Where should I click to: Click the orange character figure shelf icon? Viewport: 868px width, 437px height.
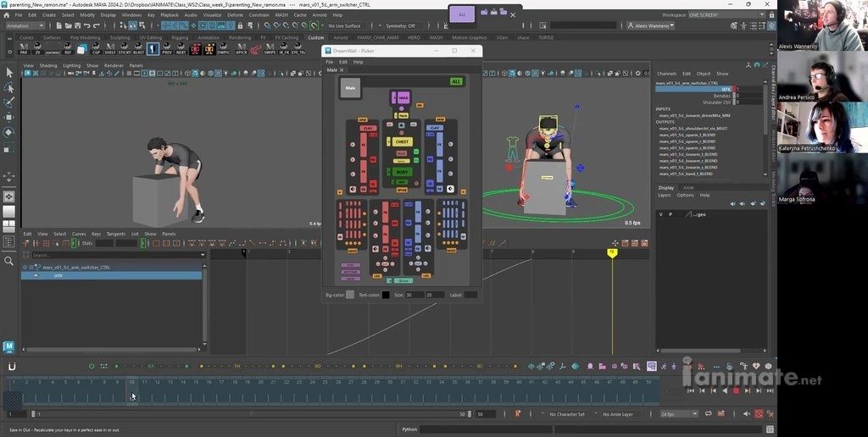[209, 49]
